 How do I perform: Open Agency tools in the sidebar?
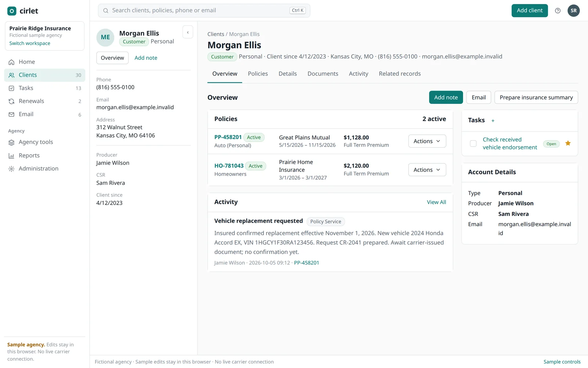[x=44, y=142]
